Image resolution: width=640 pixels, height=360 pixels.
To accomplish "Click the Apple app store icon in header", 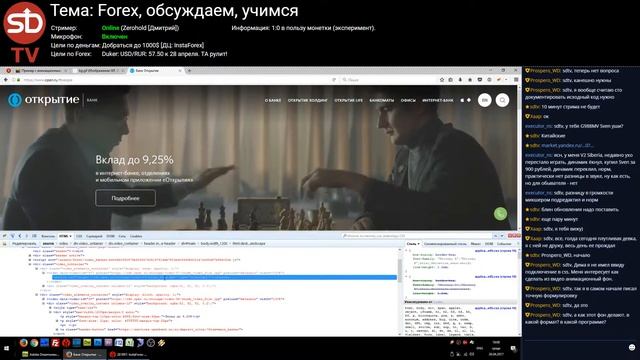I will click(462, 100).
